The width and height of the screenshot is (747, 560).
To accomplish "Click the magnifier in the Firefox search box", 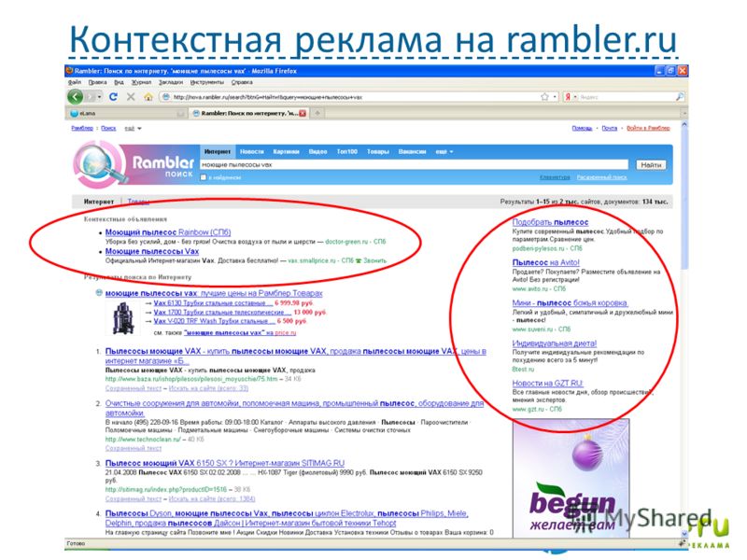I will pos(680,97).
